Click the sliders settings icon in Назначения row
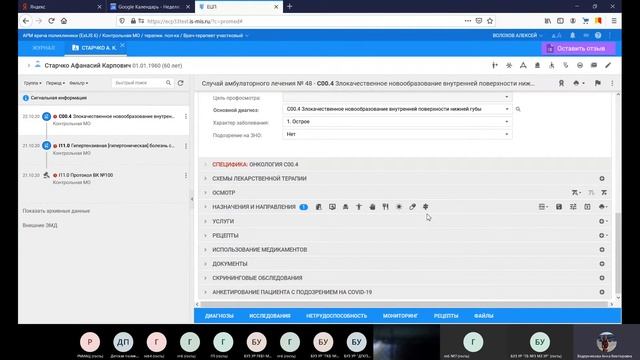The height and width of the screenshot is (360, 640). pos(573,207)
